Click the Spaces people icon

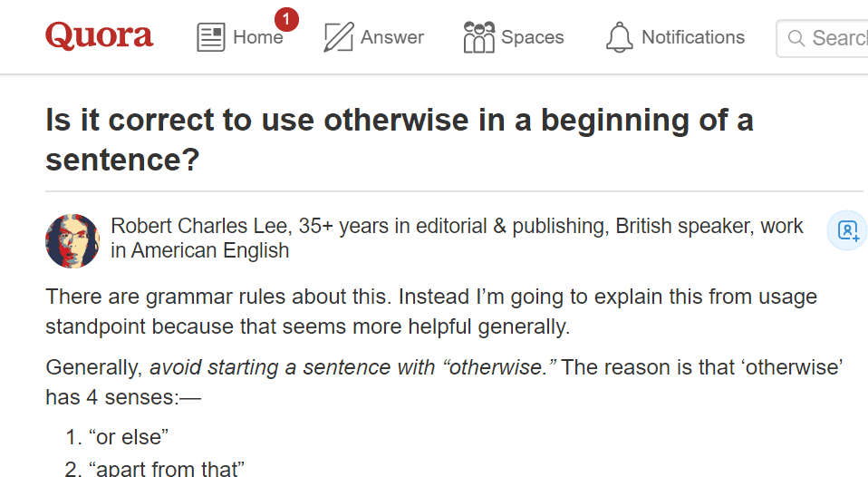pos(478,38)
